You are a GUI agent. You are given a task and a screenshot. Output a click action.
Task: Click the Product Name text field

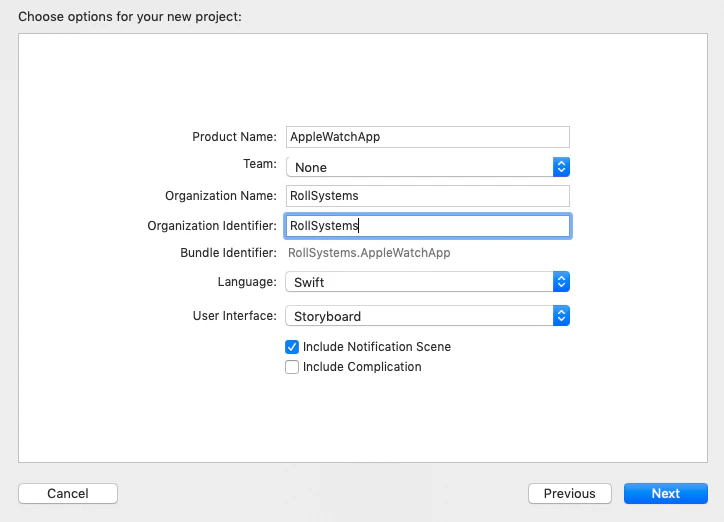coord(428,137)
